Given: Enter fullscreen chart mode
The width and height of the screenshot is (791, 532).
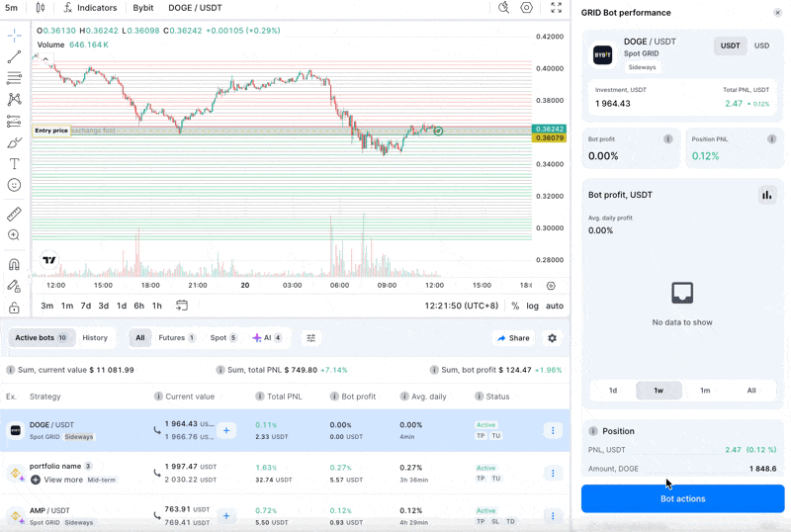Looking at the screenshot, I should 556,8.
